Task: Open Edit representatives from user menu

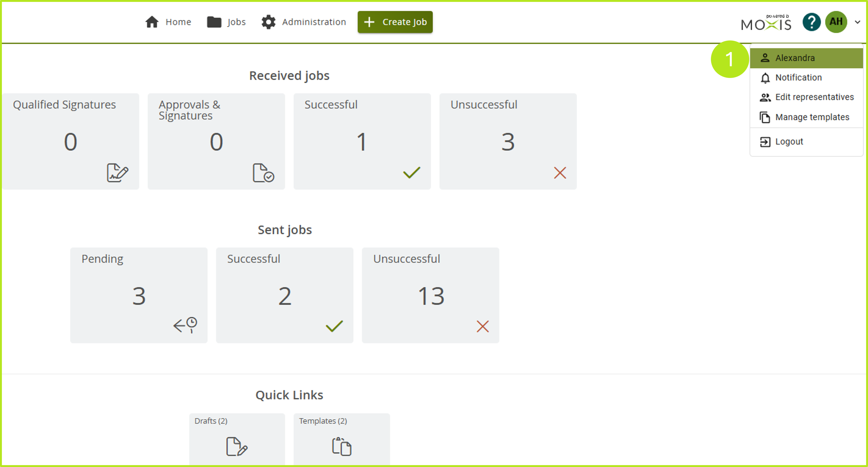Action: coord(814,97)
